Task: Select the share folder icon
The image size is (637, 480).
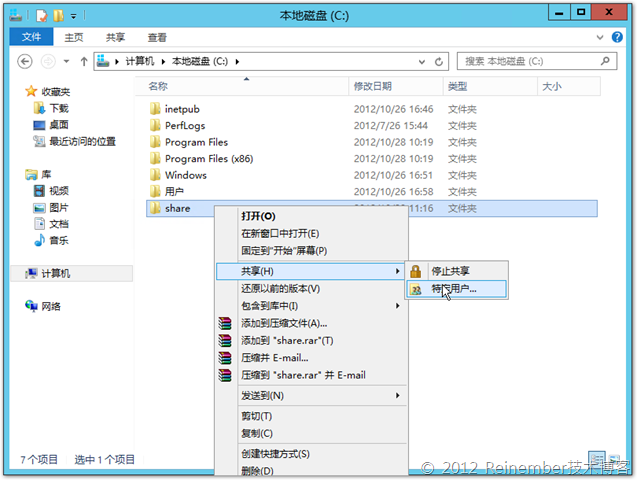Action: pos(155,208)
